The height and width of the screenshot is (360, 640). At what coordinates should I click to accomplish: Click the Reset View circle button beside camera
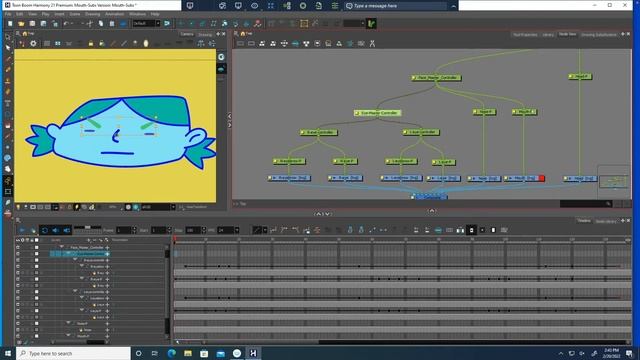221,57
